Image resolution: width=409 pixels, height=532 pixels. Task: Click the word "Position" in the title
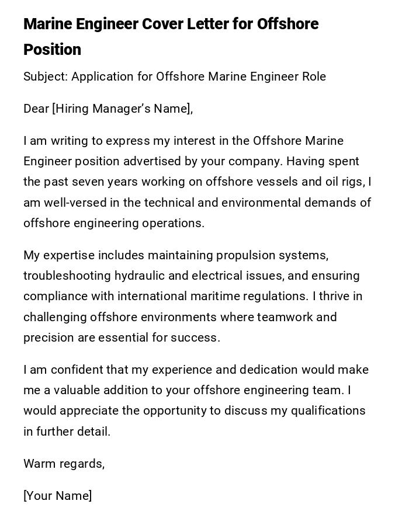(x=52, y=50)
